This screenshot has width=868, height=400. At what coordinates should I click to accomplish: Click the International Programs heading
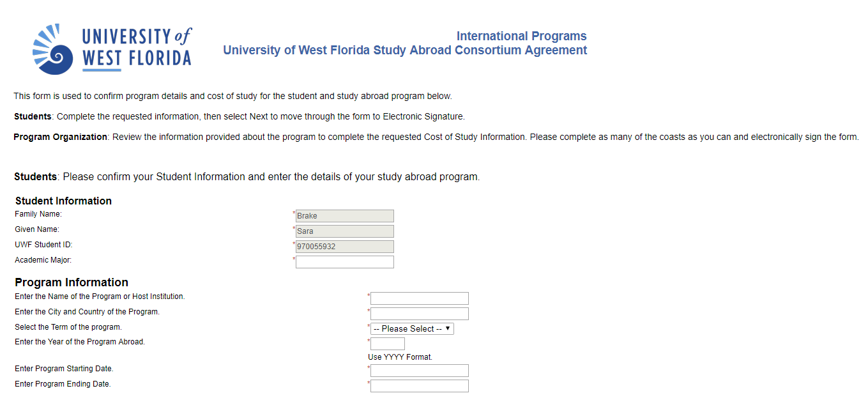(x=521, y=36)
